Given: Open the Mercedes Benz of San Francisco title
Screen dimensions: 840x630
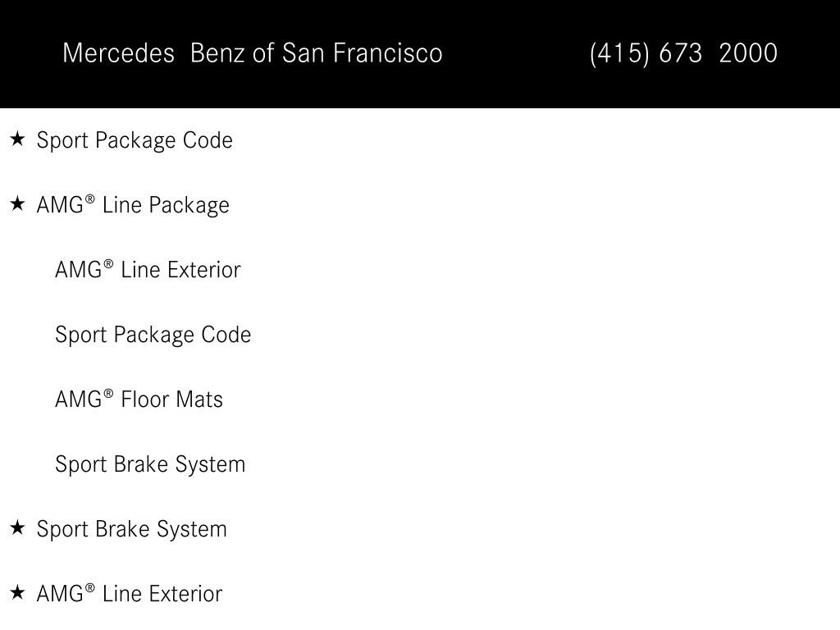Looking at the screenshot, I should [x=253, y=53].
